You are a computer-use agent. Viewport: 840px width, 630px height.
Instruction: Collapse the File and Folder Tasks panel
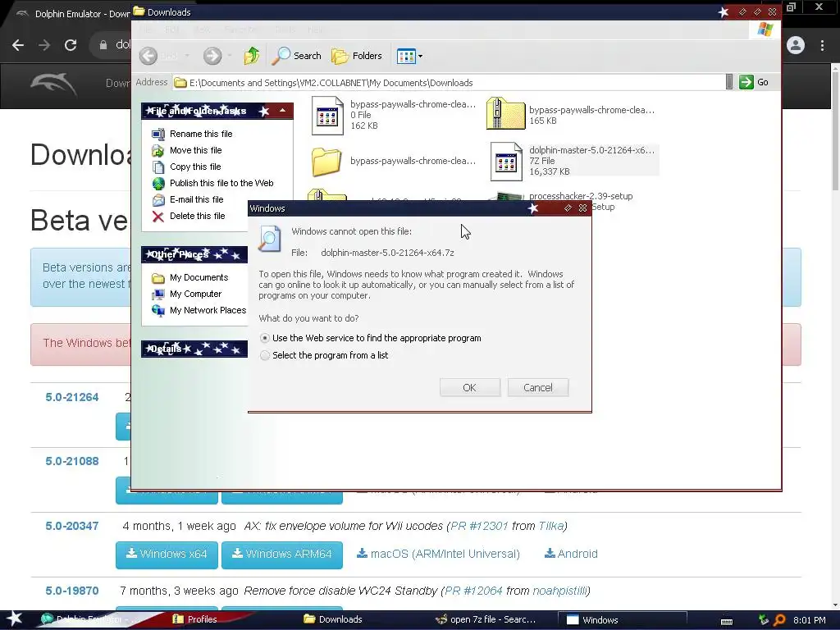tap(282, 111)
